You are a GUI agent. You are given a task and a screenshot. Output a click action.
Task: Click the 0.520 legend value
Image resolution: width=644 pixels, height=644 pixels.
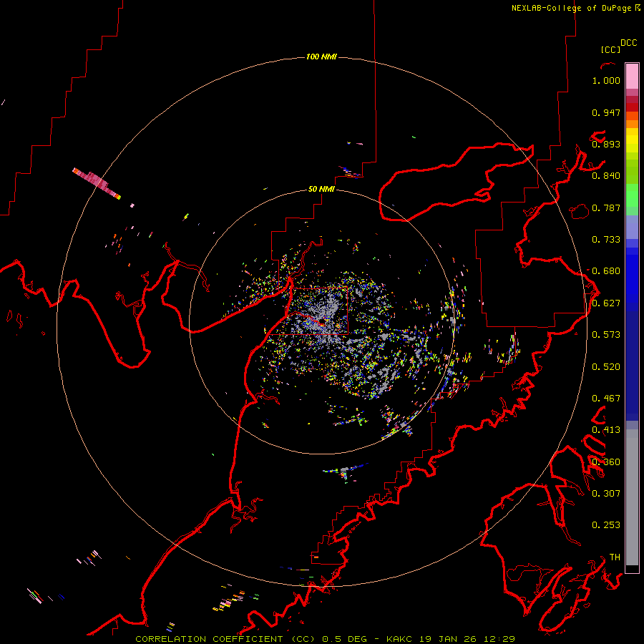tap(606, 367)
